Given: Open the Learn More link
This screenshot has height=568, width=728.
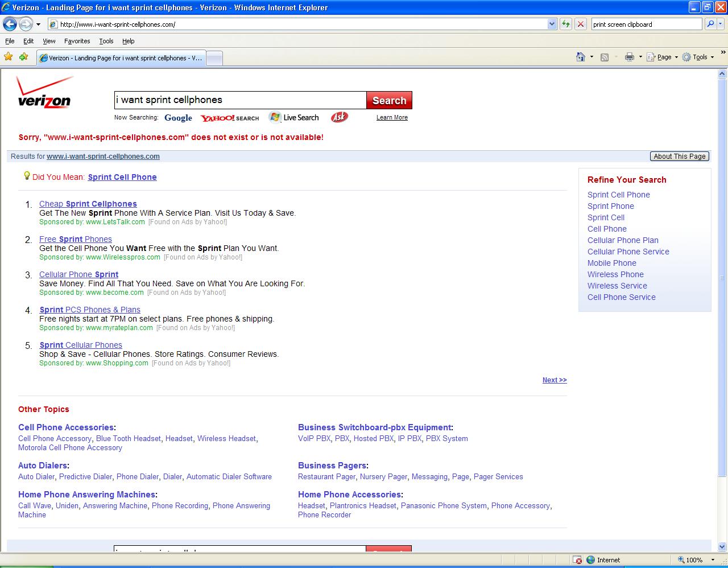Looking at the screenshot, I should pyautogui.click(x=392, y=117).
